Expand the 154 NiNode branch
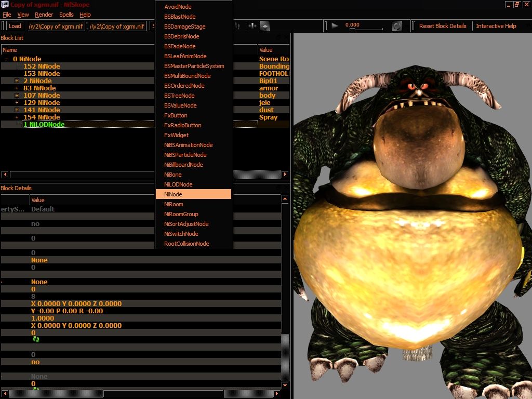Screen dimensions: 532x399 click(x=17, y=117)
